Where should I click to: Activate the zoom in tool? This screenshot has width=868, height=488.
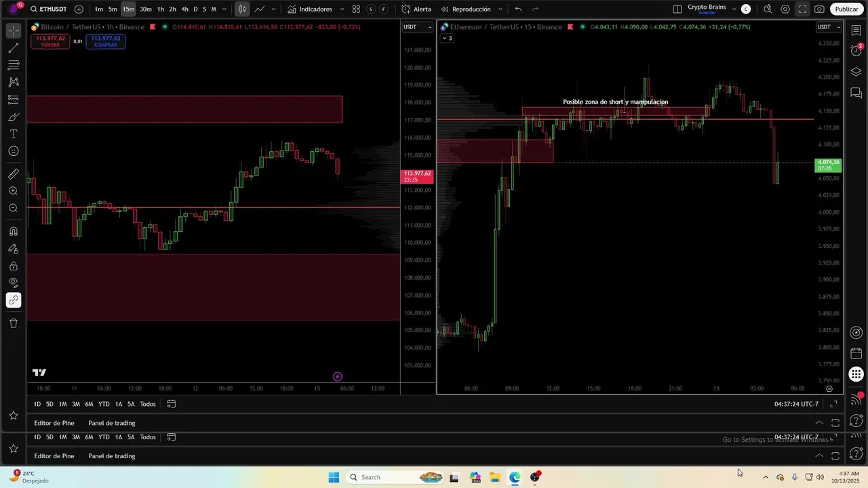click(x=14, y=191)
